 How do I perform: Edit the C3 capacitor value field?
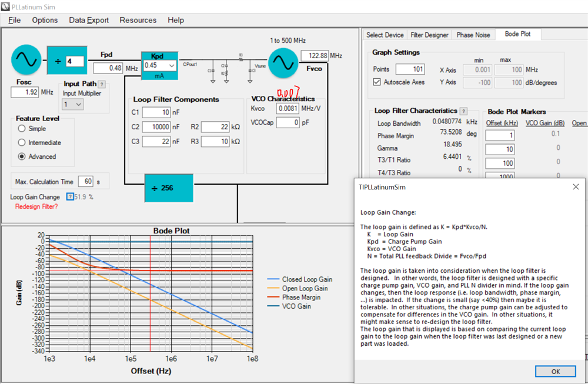[156, 141]
